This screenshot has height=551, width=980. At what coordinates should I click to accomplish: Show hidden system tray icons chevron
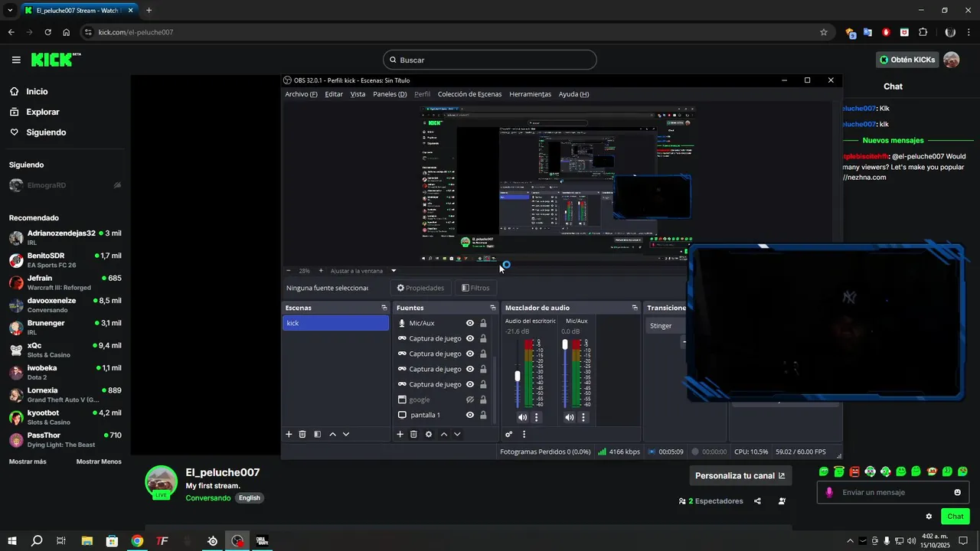pyautogui.click(x=850, y=541)
